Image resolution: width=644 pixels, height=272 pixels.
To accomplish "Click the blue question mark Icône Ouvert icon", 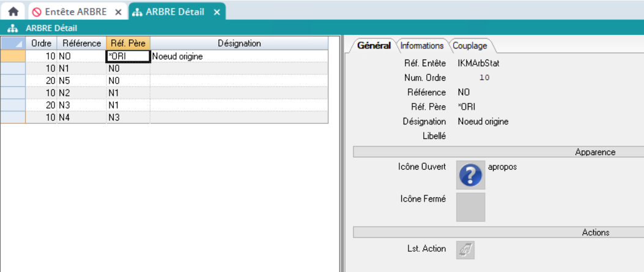I will click(470, 175).
